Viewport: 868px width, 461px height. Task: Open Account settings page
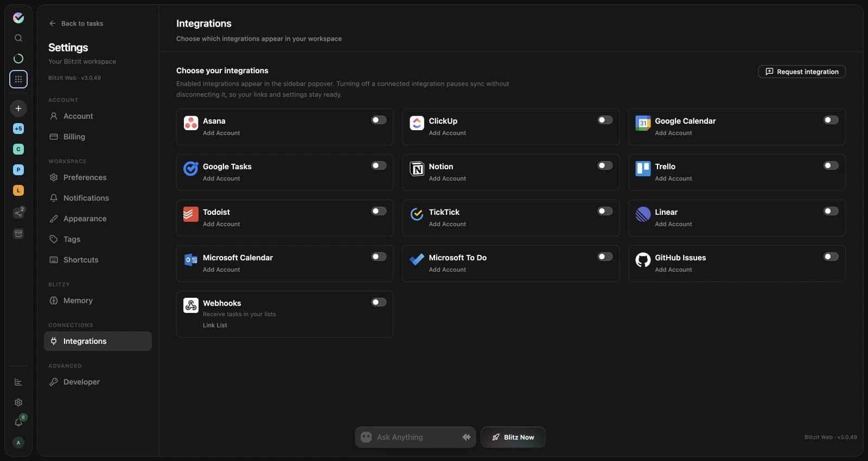coord(98,116)
